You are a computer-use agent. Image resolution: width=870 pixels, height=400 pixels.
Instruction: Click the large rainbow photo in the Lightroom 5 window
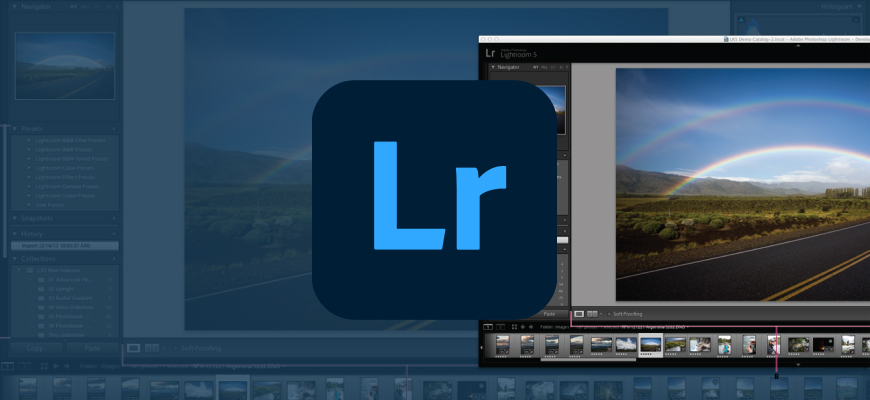point(743,185)
